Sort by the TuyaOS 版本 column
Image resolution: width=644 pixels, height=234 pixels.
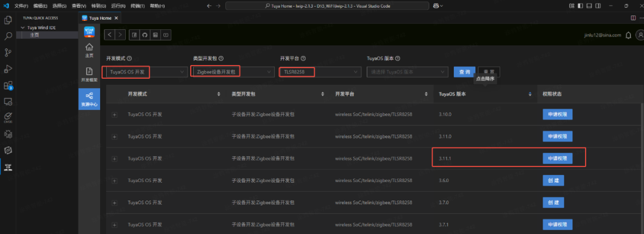pos(530,94)
